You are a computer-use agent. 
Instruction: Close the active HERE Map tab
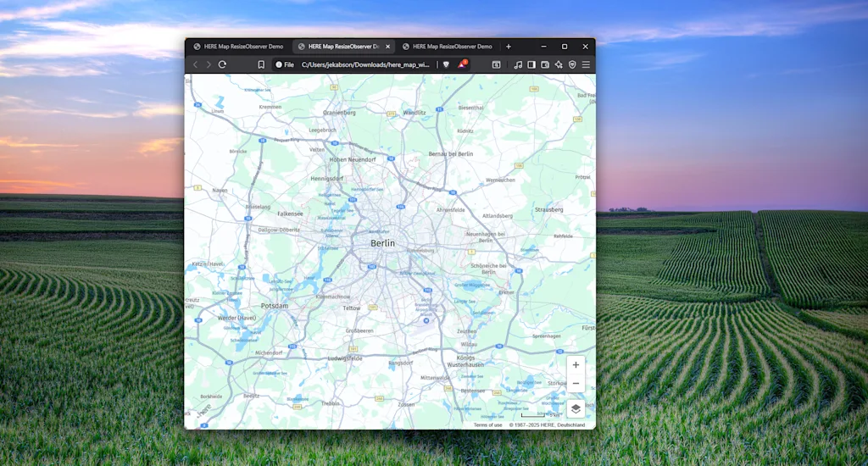tap(387, 47)
